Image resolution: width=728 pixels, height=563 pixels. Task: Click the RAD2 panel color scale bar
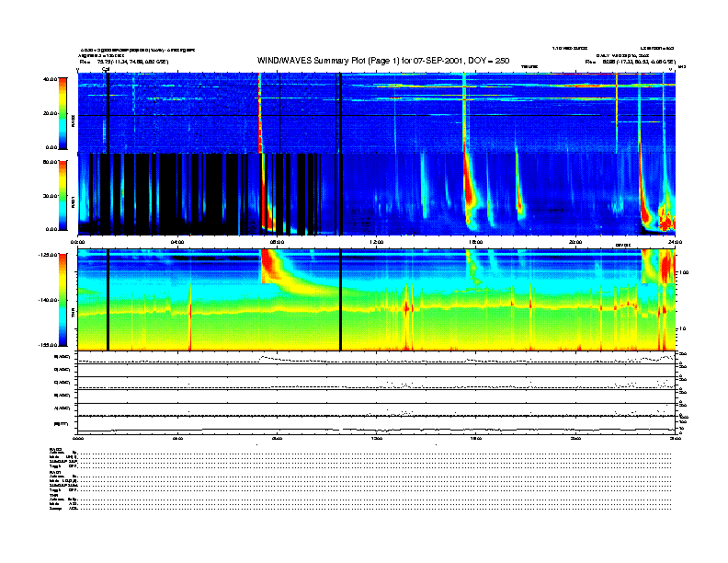63,113
